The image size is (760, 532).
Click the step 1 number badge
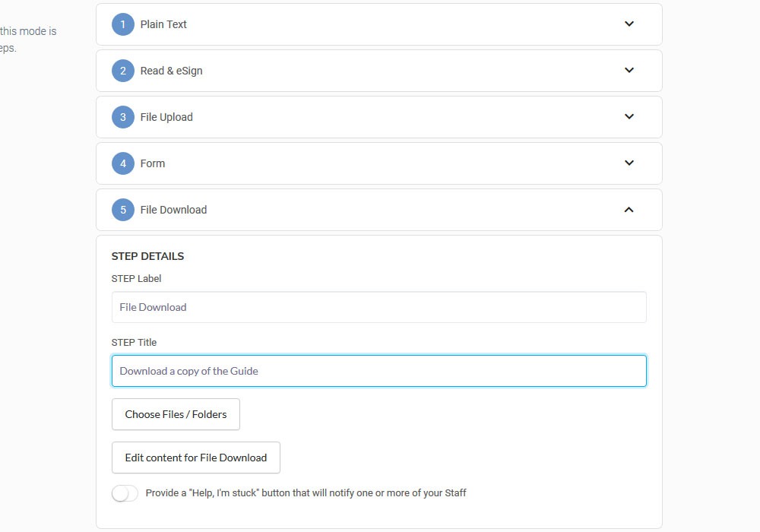(x=123, y=24)
